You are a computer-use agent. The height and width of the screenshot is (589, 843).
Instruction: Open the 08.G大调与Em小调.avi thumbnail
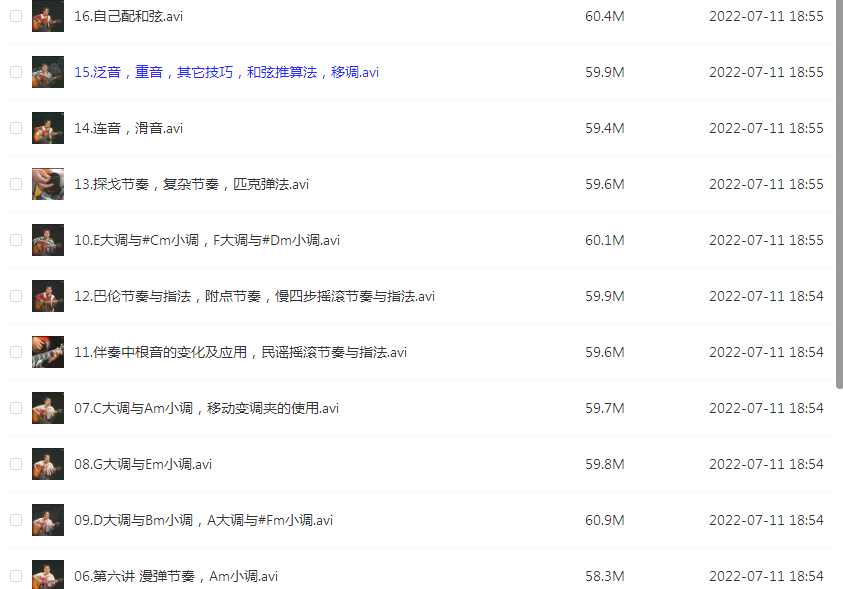(x=48, y=464)
